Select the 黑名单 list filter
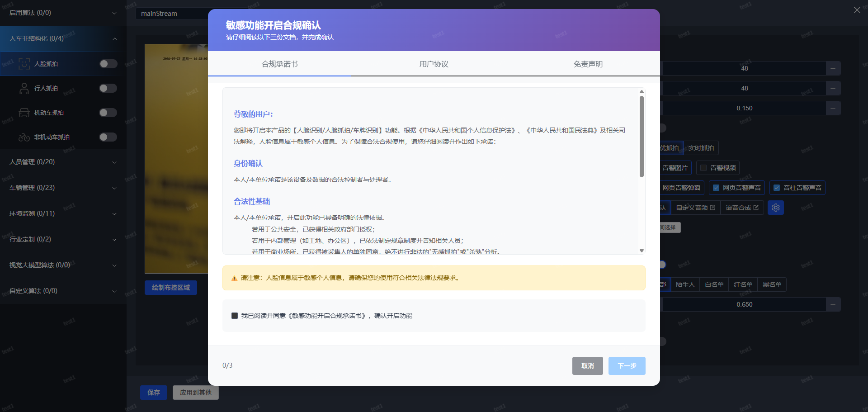This screenshot has width=868, height=412. [x=772, y=284]
